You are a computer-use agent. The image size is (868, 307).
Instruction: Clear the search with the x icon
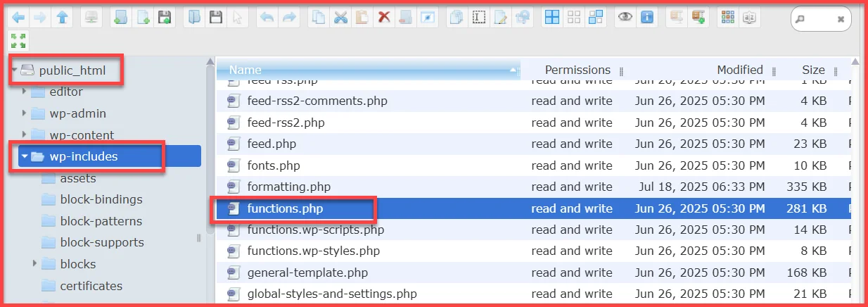click(x=841, y=20)
